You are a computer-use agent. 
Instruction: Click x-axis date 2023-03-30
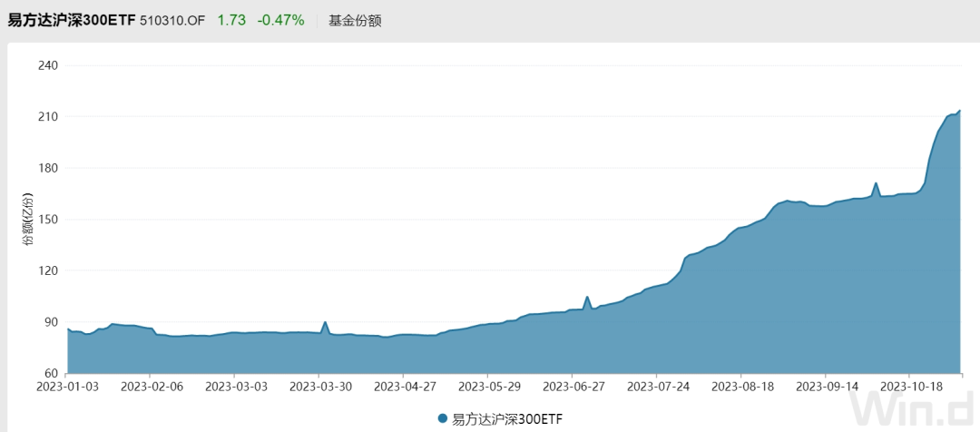pos(318,387)
